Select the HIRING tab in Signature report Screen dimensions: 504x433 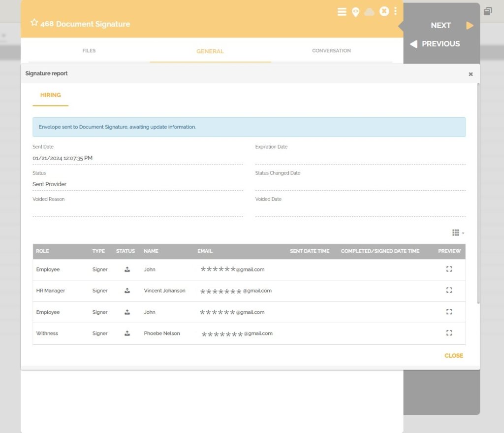(50, 95)
